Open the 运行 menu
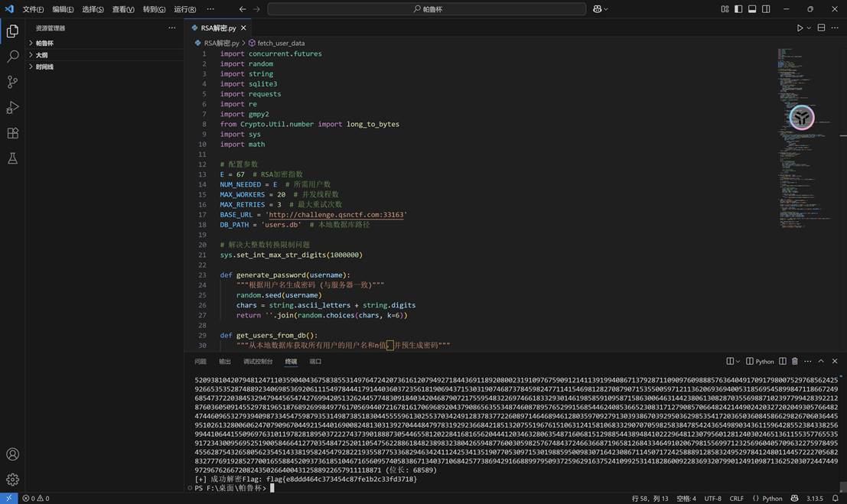Viewport: 847px width, 504px height. (184, 9)
